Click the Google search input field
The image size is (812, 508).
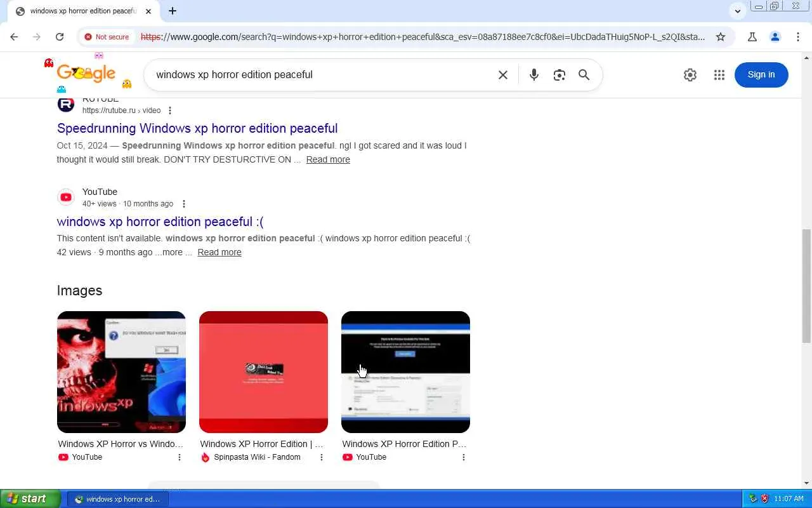tap(322, 75)
